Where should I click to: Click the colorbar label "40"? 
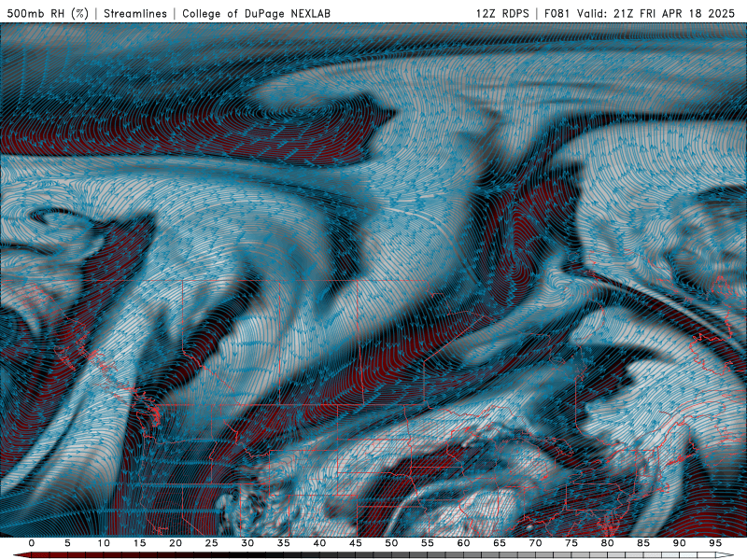click(x=319, y=543)
